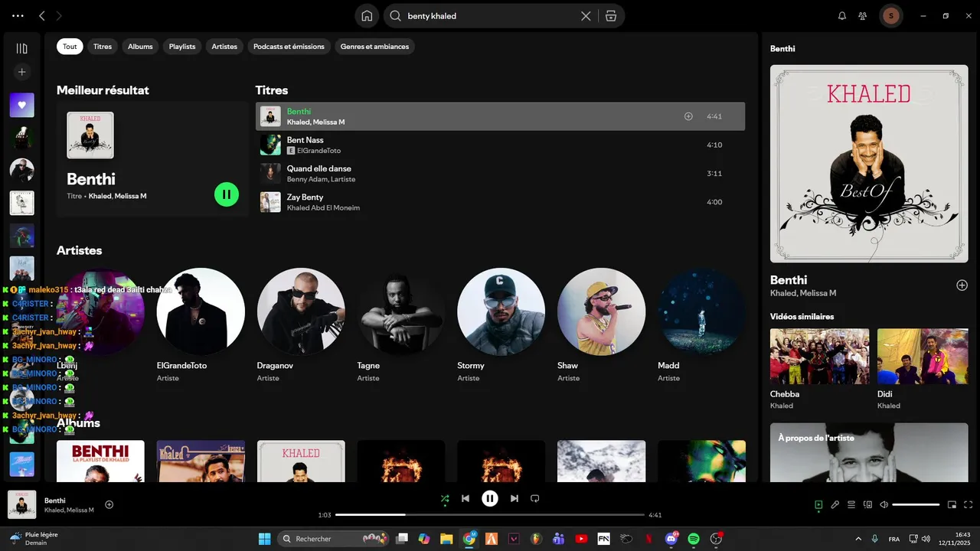Image resolution: width=980 pixels, height=551 pixels.
Task: Open Khaled, Melissa M link in right panel
Action: [803, 293]
